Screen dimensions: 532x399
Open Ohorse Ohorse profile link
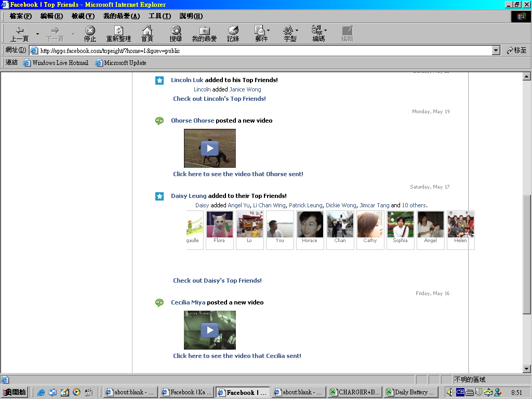click(x=192, y=121)
